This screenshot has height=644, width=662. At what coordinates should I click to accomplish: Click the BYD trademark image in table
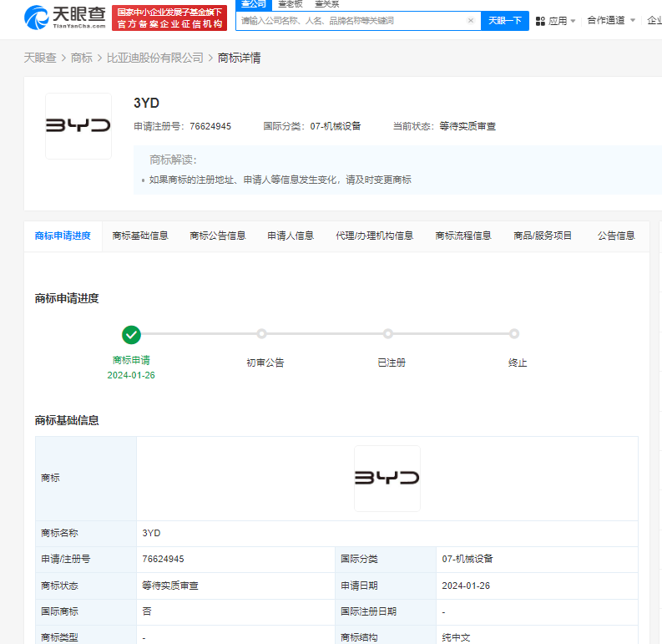pyautogui.click(x=387, y=479)
